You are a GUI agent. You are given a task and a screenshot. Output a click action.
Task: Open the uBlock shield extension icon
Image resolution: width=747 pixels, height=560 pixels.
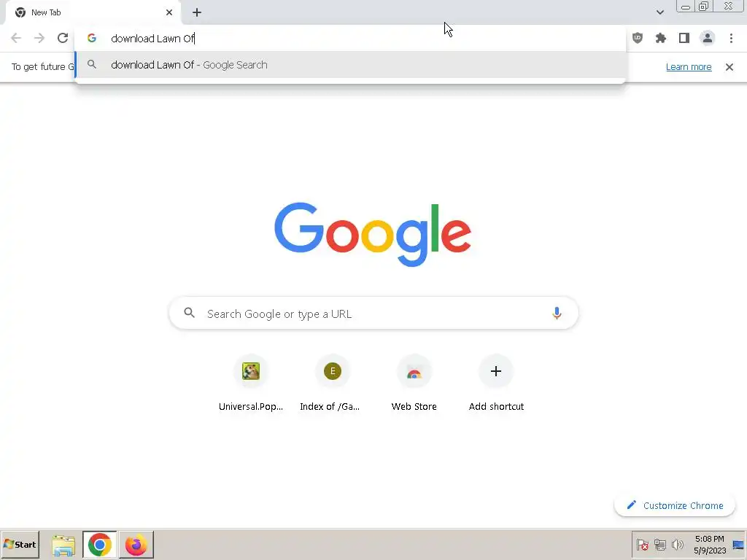(638, 38)
